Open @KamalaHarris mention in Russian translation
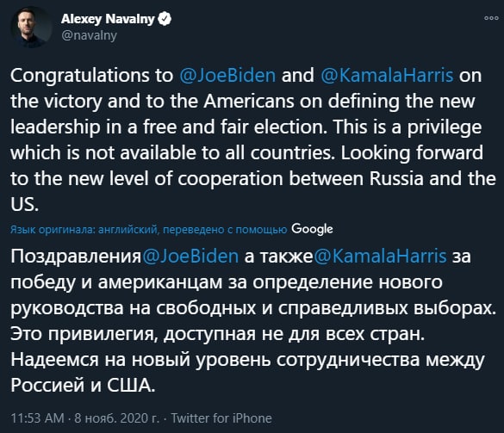The height and width of the screenshot is (433, 504). 380,257
